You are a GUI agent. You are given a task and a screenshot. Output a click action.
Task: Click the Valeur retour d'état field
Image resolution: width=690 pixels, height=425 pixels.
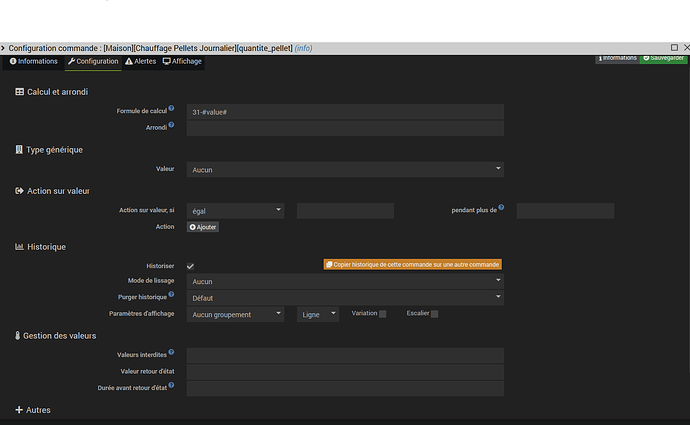point(345,372)
